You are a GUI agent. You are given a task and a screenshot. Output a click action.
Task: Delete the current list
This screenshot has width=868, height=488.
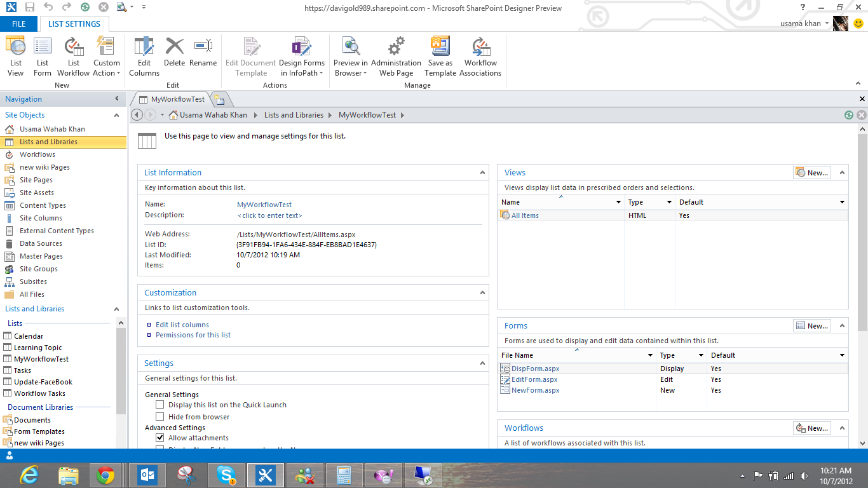pos(174,55)
